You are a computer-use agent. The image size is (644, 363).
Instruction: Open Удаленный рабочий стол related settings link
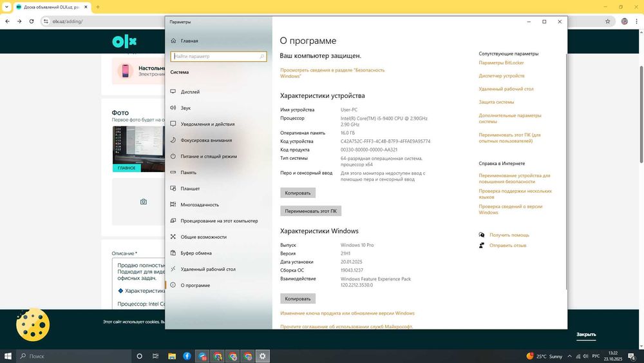506,89
